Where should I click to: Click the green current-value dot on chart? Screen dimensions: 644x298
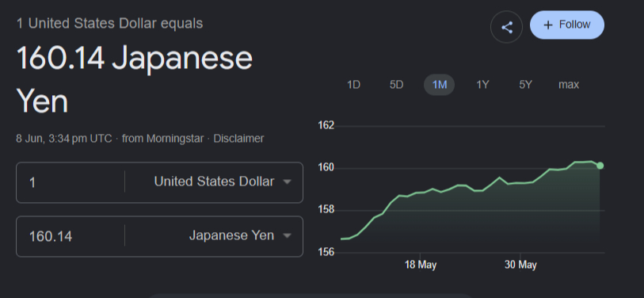coord(600,166)
